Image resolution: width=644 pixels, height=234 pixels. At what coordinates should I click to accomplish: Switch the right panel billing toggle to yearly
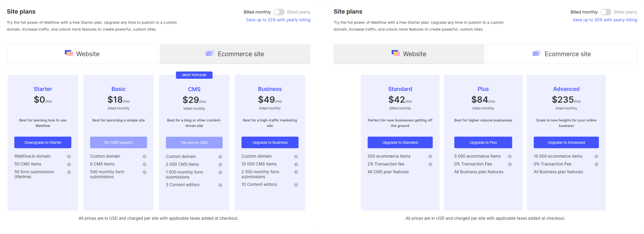coord(605,12)
